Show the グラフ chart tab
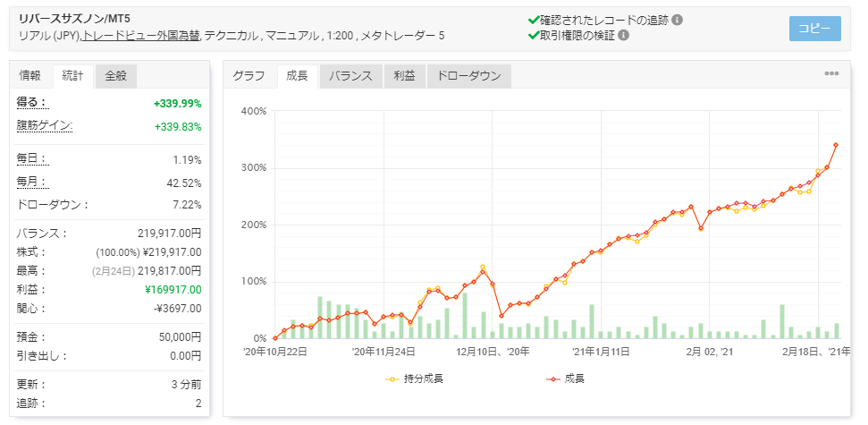 pos(249,76)
